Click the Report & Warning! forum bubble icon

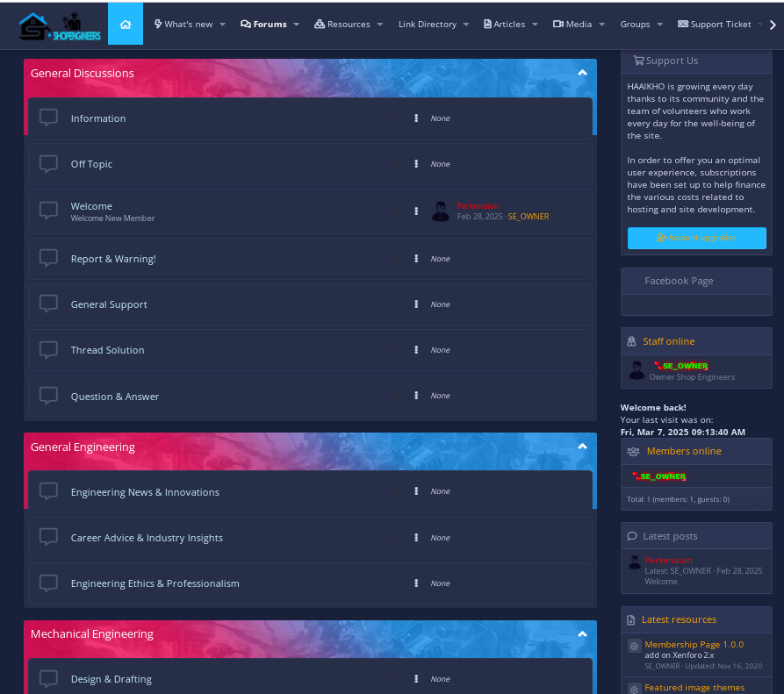pyautogui.click(x=48, y=258)
